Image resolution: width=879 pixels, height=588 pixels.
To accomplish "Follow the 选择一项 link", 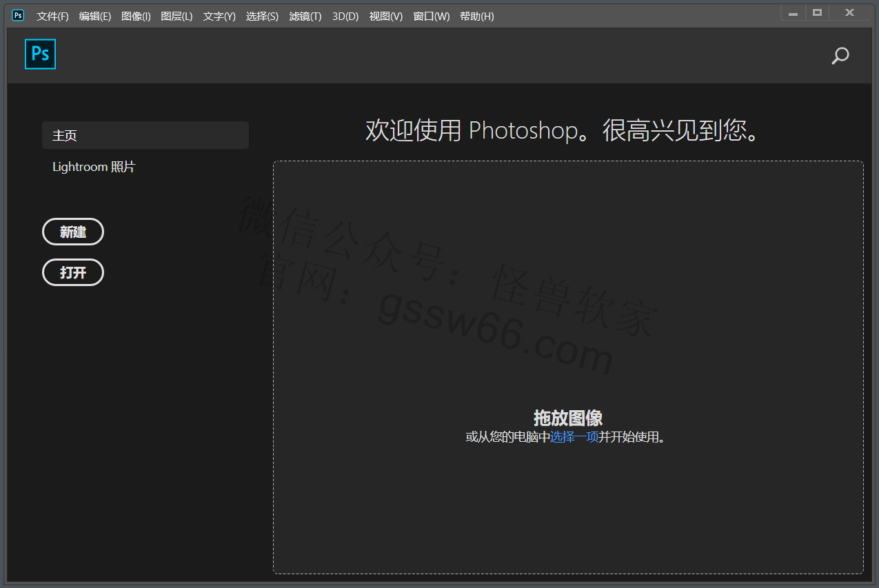I will coord(574,437).
